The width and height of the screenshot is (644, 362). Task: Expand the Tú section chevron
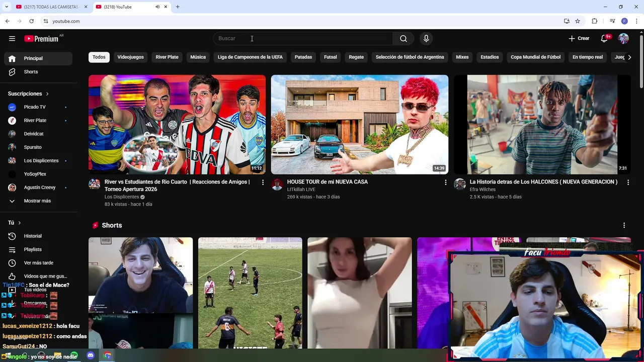click(20, 223)
